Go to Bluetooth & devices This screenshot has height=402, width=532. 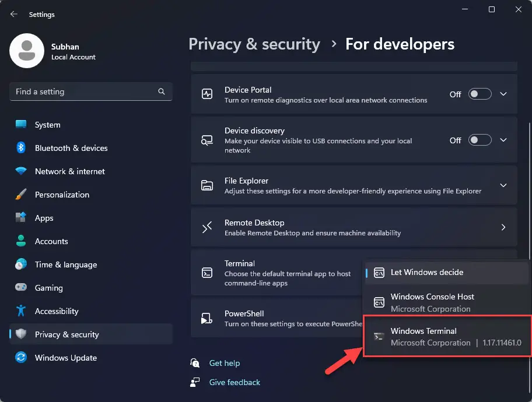click(91, 148)
